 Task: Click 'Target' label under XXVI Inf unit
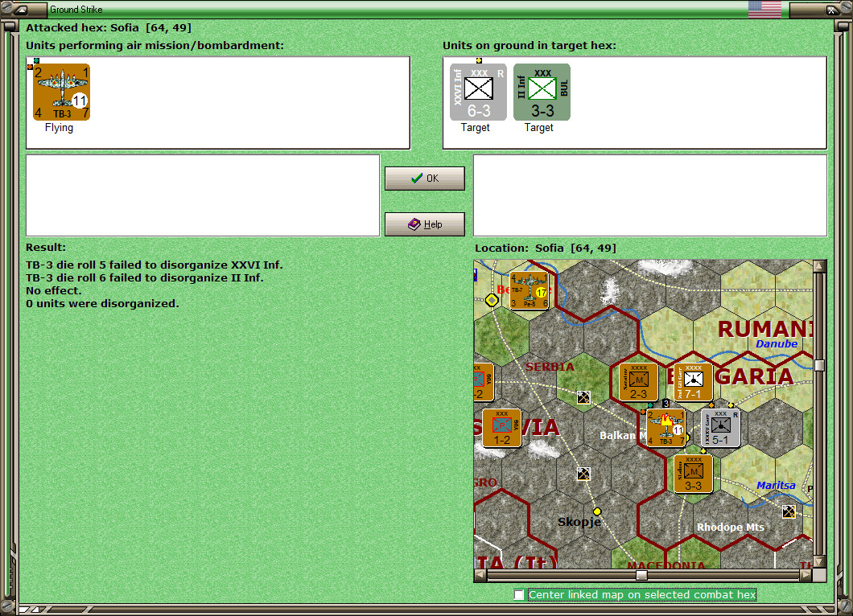click(x=476, y=127)
